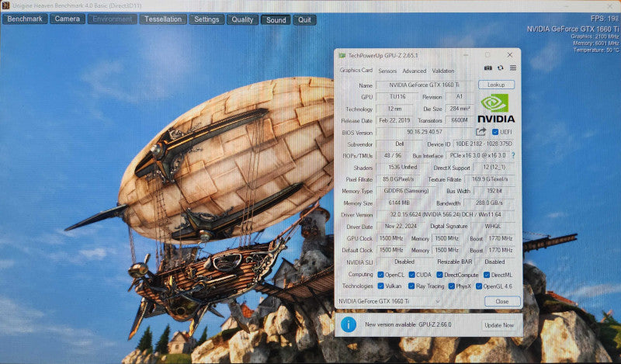The height and width of the screenshot is (364, 621).
Task: Open the Camera menu in Heaven
Action: pyautogui.click(x=68, y=19)
